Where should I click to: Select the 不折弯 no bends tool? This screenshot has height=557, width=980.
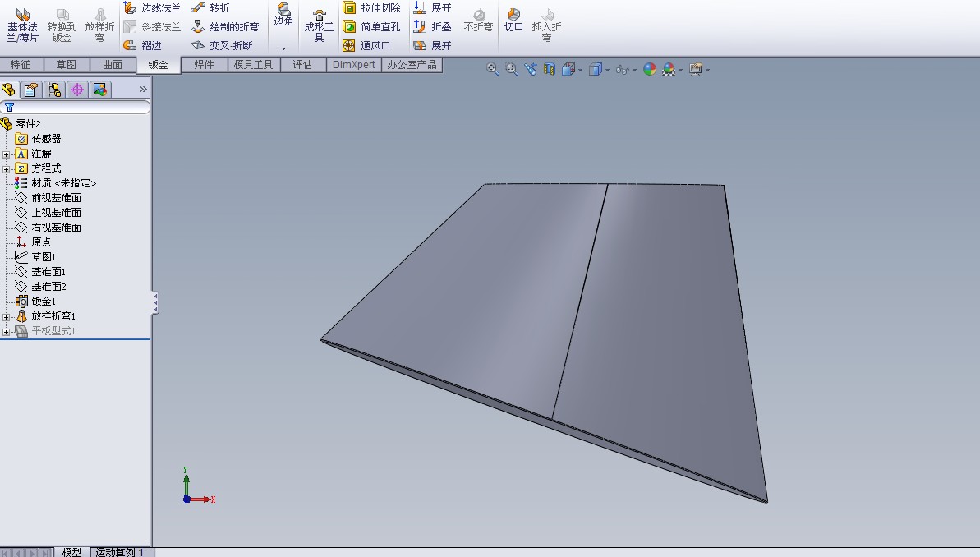[x=478, y=20]
